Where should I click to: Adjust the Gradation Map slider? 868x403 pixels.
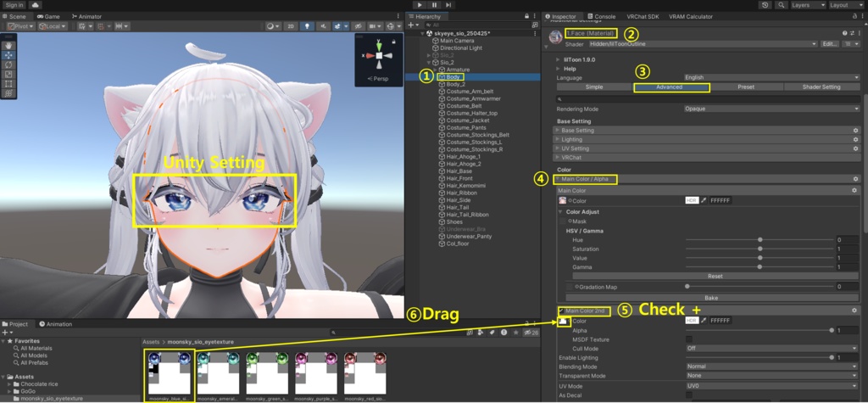coord(759,287)
